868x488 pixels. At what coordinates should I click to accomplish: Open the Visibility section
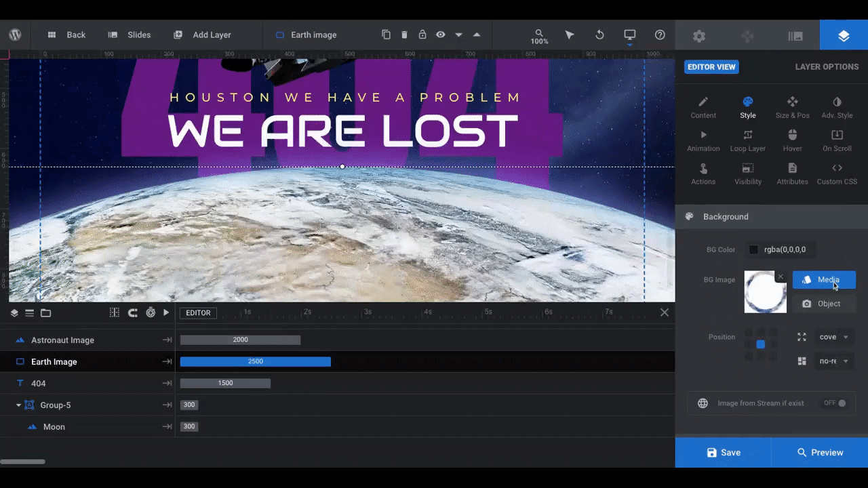(748, 174)
